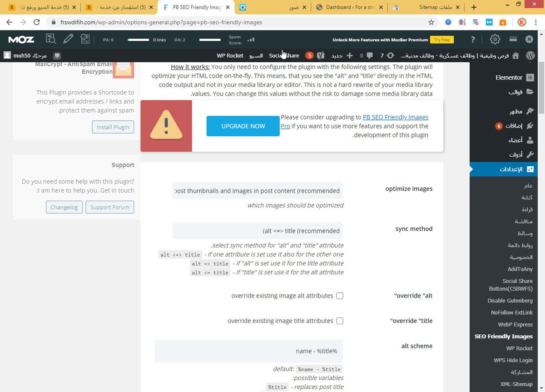Click UPGRADE NOW button
The image size is (545, 392).
[x=243, y=126]
